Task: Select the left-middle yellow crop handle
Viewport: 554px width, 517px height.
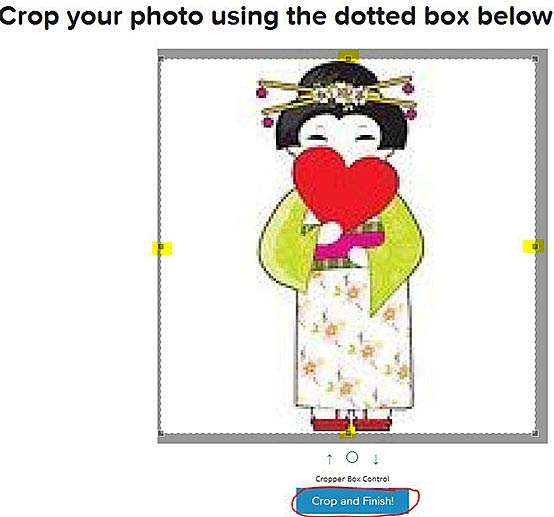Action: (x=161, y=248)
